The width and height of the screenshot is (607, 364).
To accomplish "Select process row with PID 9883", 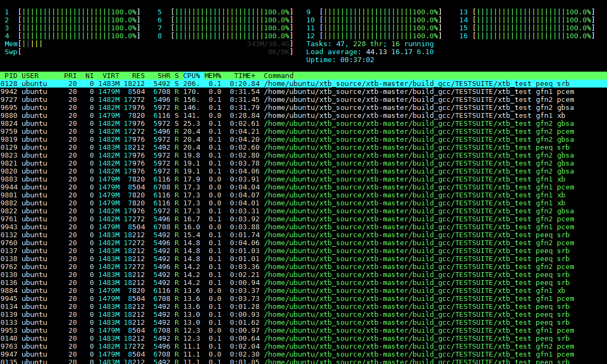I will click(x=304, y=179).
